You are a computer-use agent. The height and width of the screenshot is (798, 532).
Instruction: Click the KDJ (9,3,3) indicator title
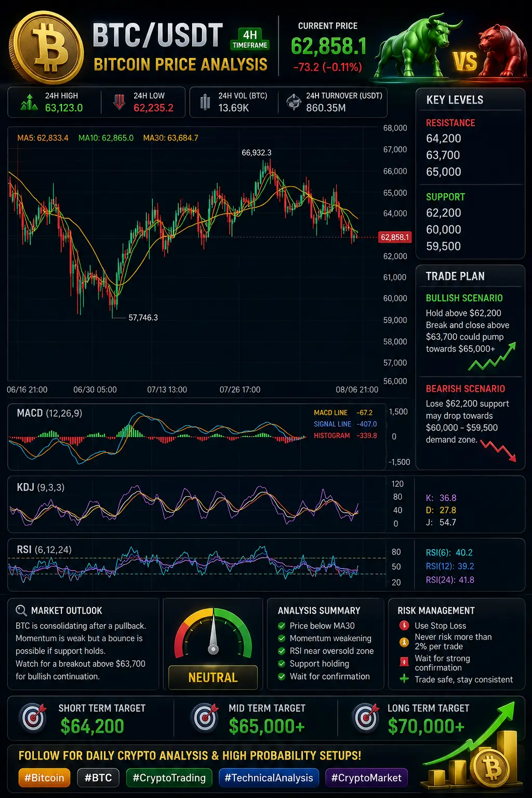point(41,487)
